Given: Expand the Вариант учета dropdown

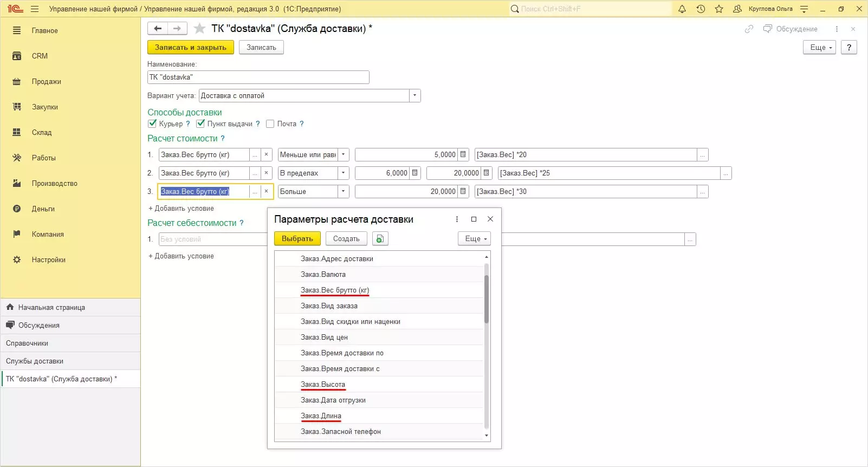Looking at the screenshot, I should 414,96.
